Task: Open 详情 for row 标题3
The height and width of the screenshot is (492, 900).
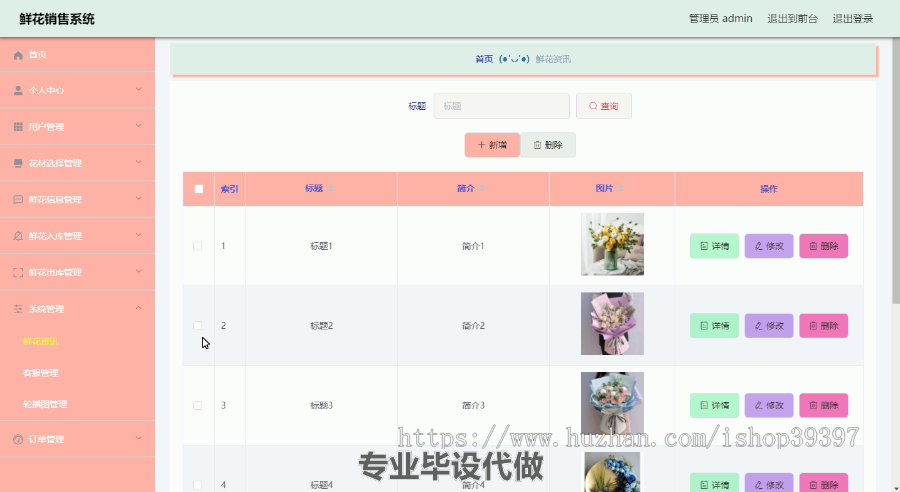Action: click(x=714, y=405)
